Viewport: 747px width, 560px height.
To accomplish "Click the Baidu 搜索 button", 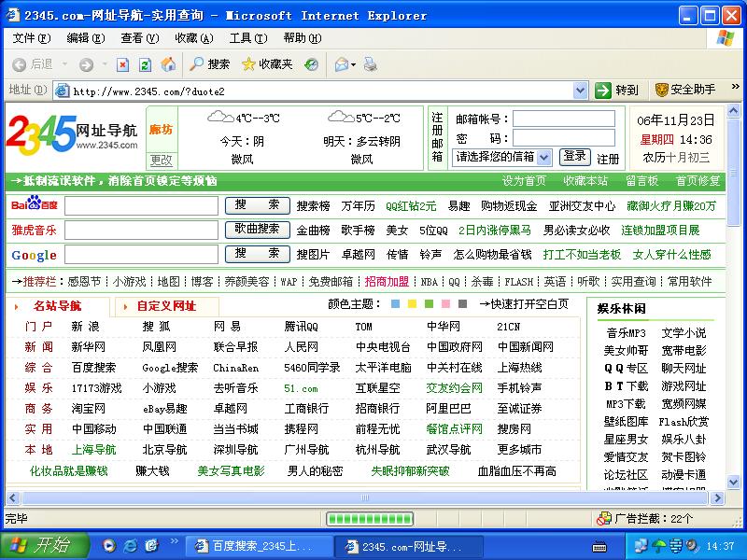I will 258,205.
